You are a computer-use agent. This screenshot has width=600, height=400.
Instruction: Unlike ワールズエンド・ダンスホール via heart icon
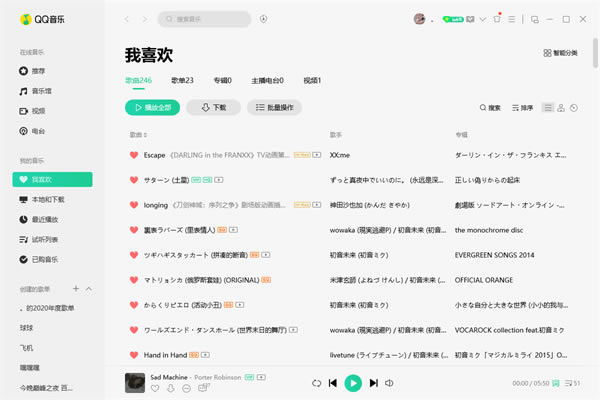pyautogui.click(x=134, y=330)
